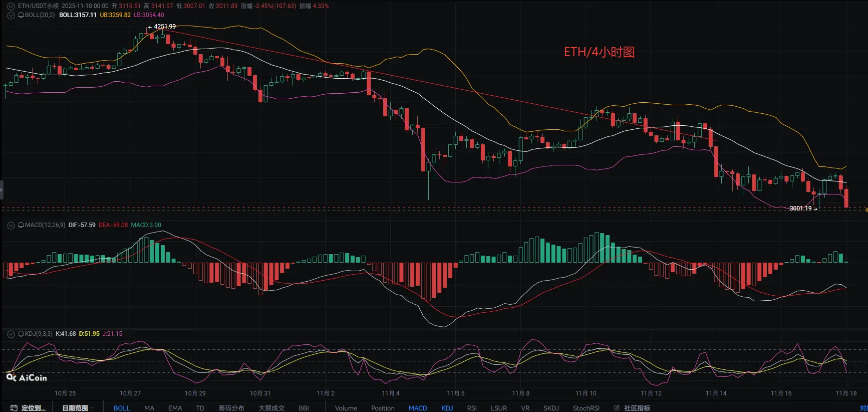868x412 pixels.
Task: Collapse the KDJ(9,3,3) panel chevron
Action: tap(11, 334)
